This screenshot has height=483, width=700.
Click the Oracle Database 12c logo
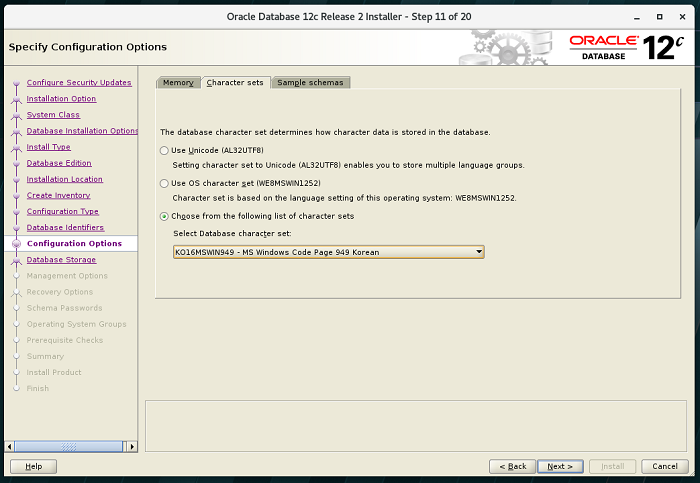[626, 47]
